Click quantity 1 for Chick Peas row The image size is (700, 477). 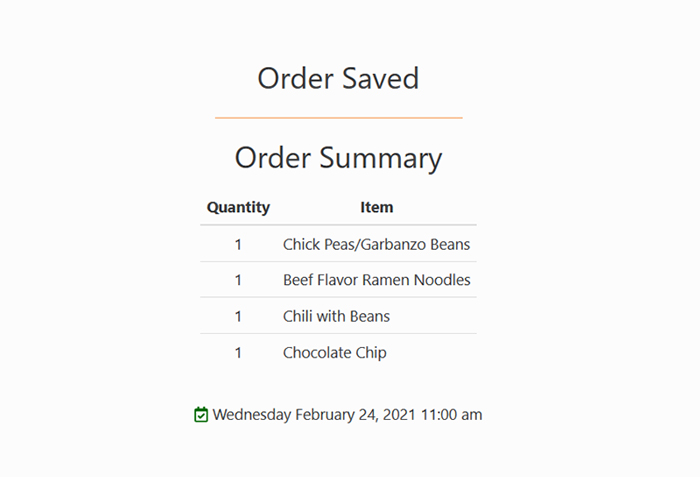click(x=238, y=245)
